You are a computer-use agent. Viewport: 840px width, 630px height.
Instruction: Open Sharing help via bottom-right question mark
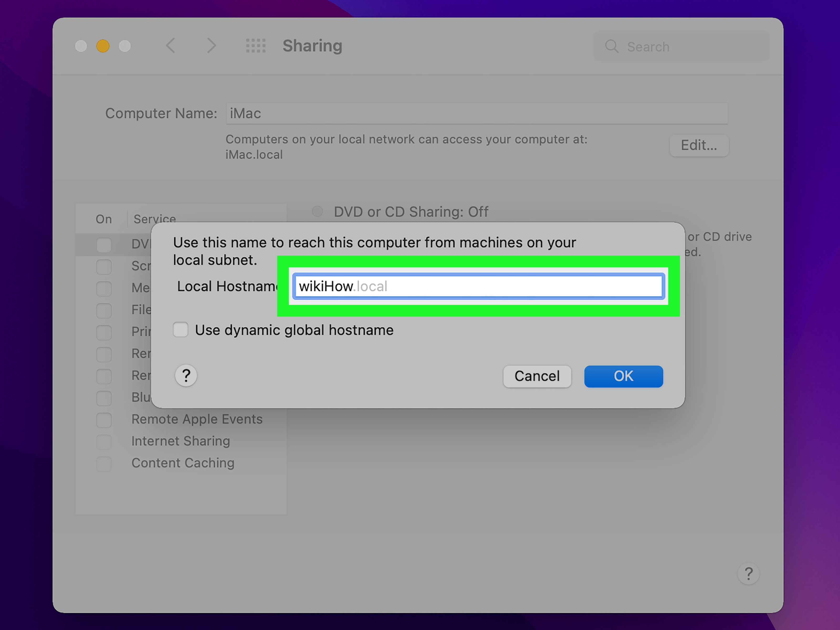[x=748, y=573]
